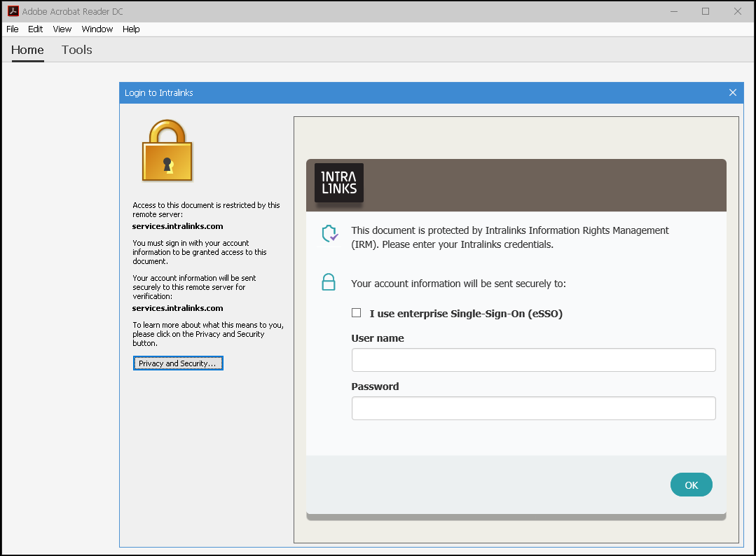
Task: Click the 'Login to Intralinks' dialog title
Action: point(158,92)
